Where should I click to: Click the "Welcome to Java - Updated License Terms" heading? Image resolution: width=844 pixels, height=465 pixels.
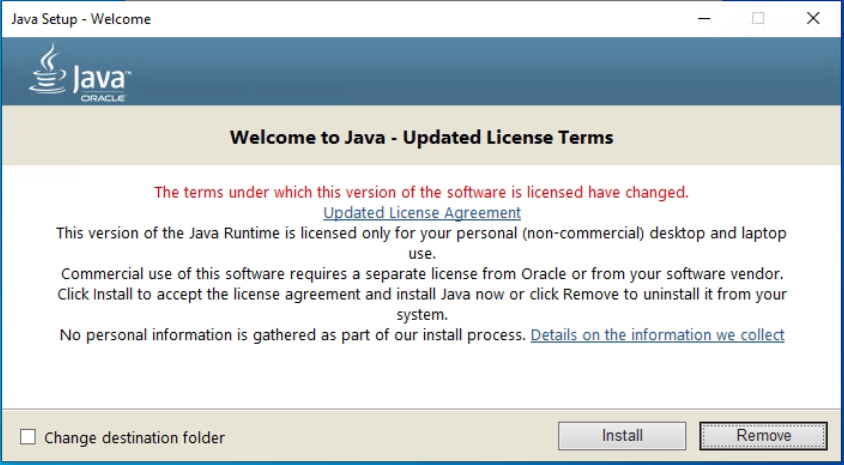click(421, 137)
